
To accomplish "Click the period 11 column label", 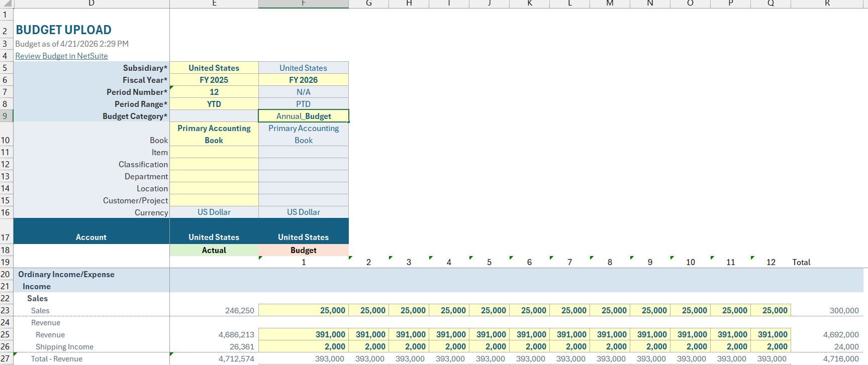I will click(731, 262).
